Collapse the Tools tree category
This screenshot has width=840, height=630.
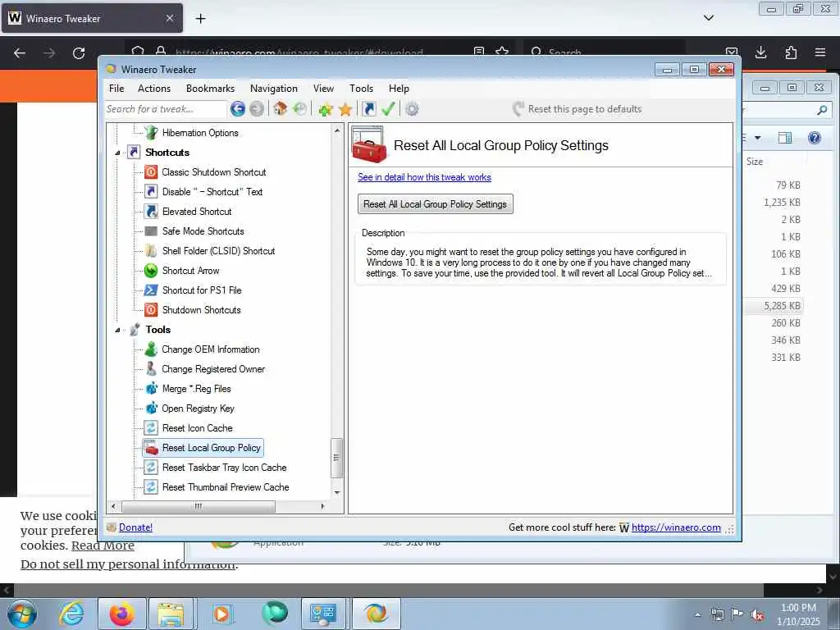tap(117, 330)
